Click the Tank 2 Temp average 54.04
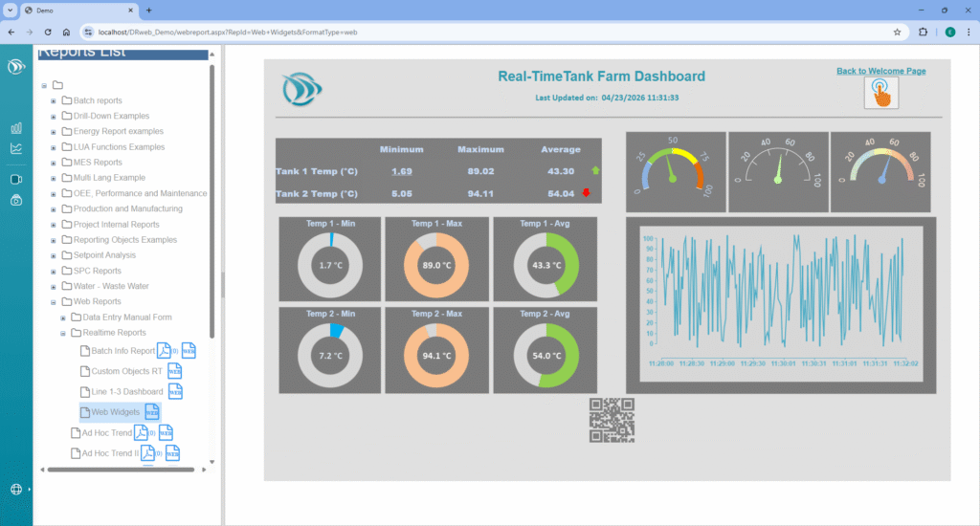 tap(561, 193)
